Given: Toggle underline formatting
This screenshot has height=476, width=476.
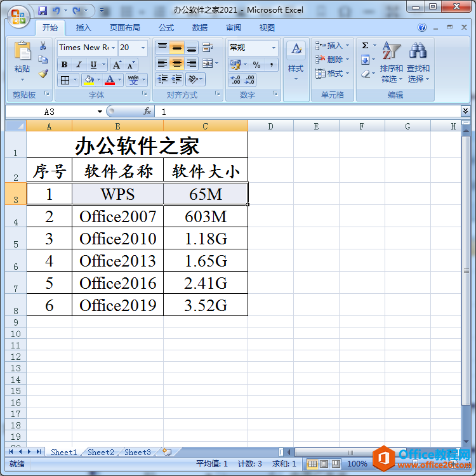Looking at the screenshot, I should click(x=93, y=65).
